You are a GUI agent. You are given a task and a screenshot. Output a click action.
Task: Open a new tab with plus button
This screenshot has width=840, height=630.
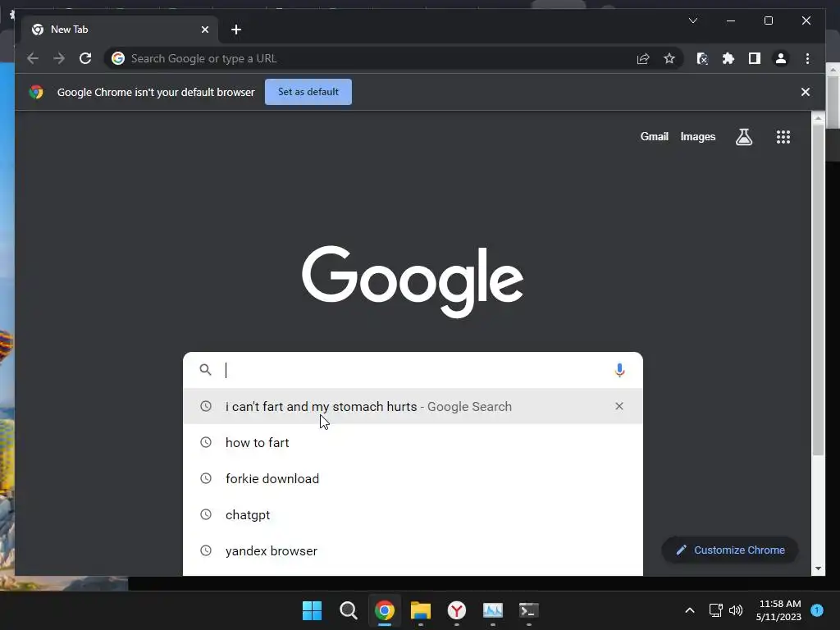tap(236, 30)
